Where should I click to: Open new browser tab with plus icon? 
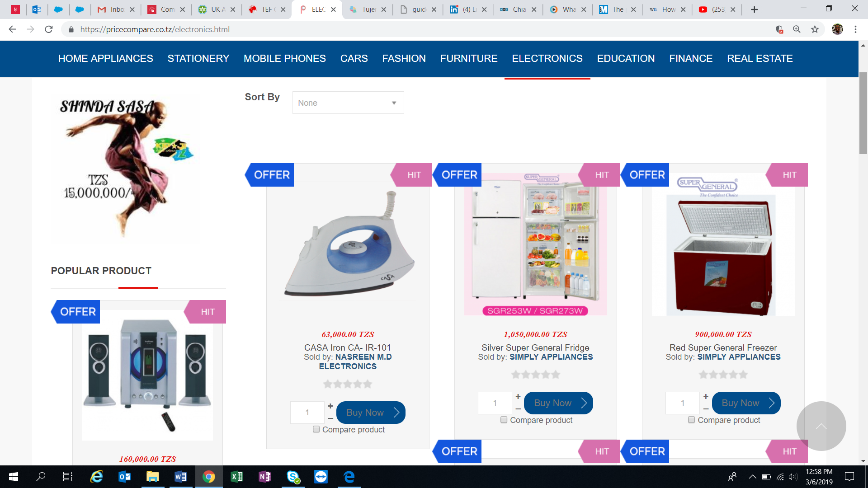click(754, 9)
